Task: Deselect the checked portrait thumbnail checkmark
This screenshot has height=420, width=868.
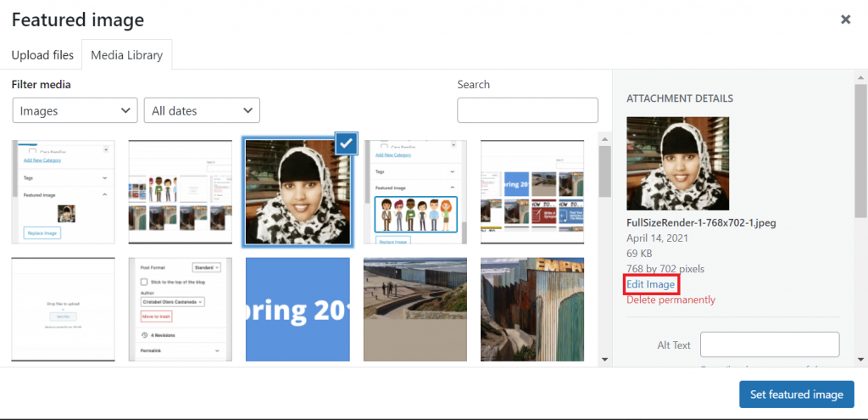Action: [x=346, y=143]
